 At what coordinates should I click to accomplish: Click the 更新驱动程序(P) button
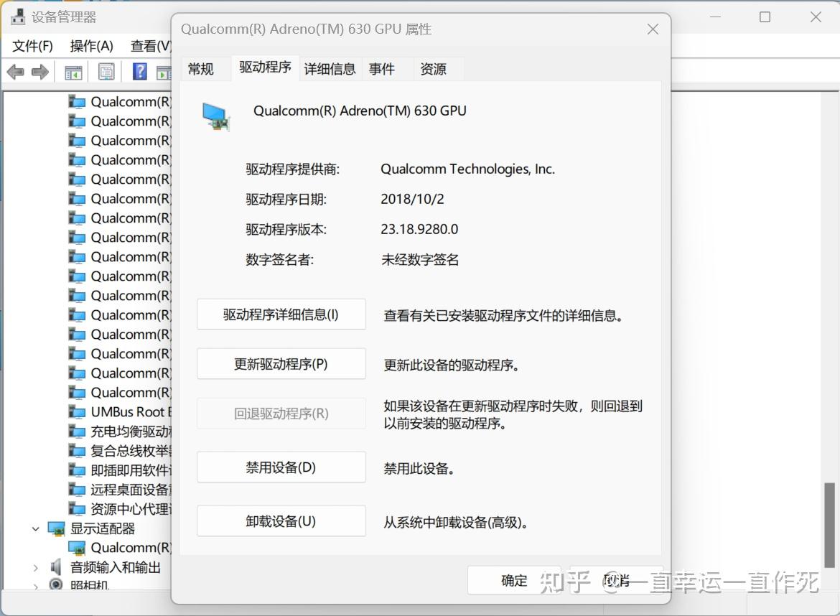point(281,364)
